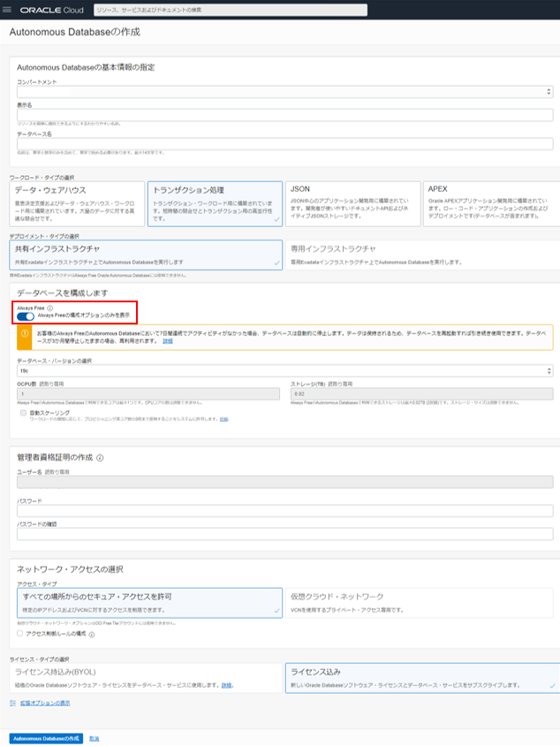Image resolution: width=560 pixels, height=747 pixels.
Task: Choose the shared infrastructure deployment card
Action: point(146,255)
